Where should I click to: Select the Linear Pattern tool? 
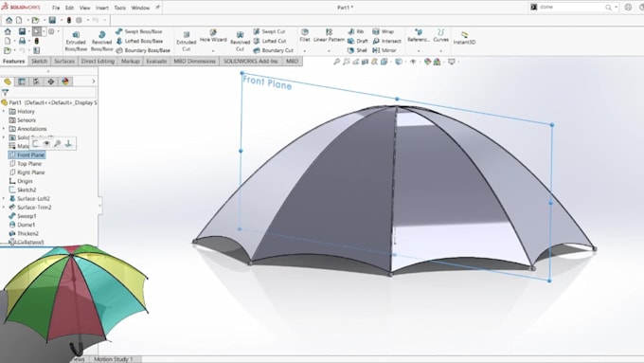[329, 36]
